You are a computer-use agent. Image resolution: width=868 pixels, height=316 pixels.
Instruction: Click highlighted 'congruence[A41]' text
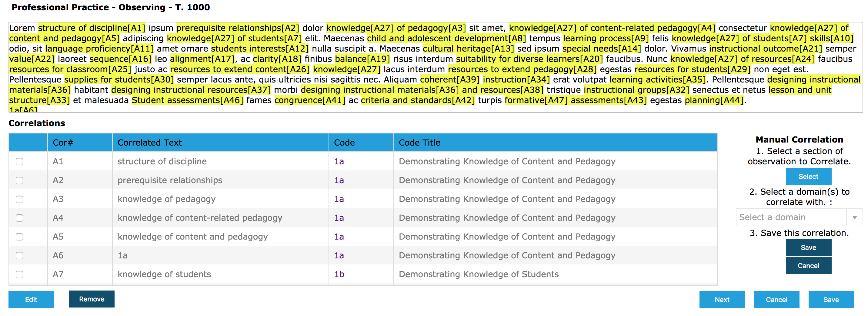pos(310,100)
